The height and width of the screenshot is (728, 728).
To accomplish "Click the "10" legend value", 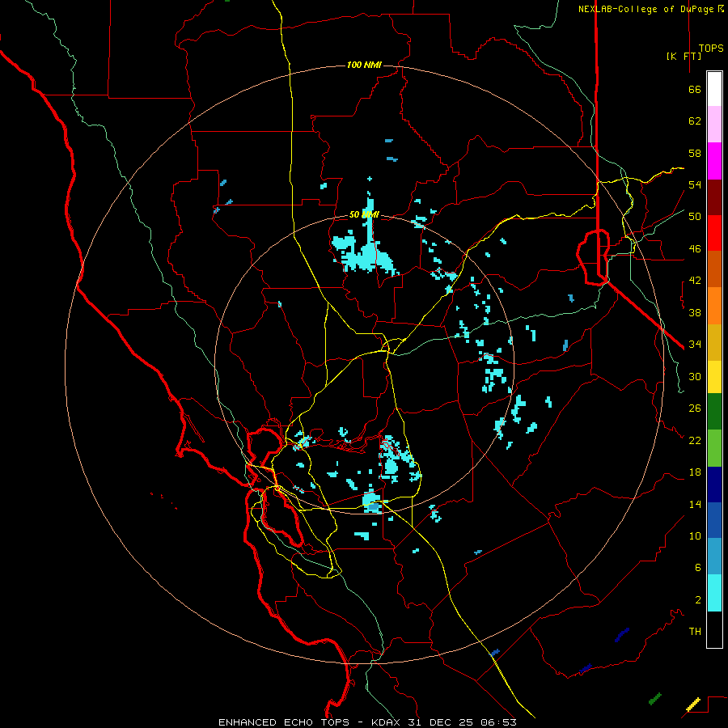I will pyautogui.click(x=695, y=535).
